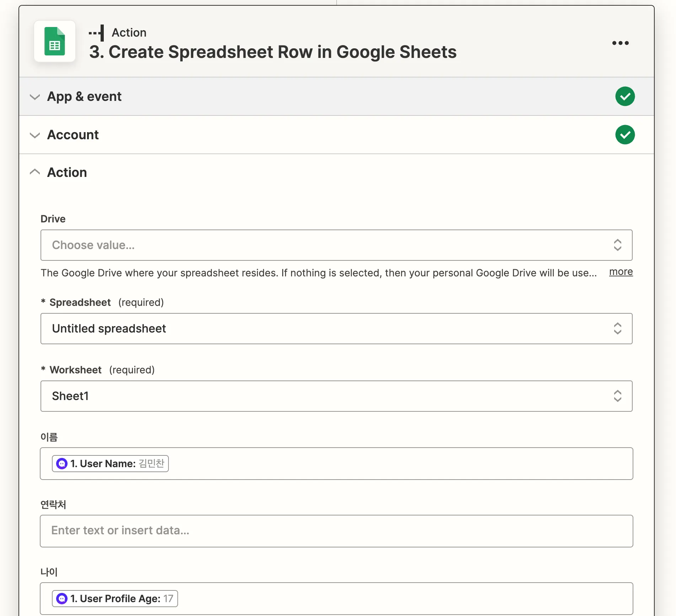Click the action step path icon
This screenshot has width=676, height=616.
97,33
